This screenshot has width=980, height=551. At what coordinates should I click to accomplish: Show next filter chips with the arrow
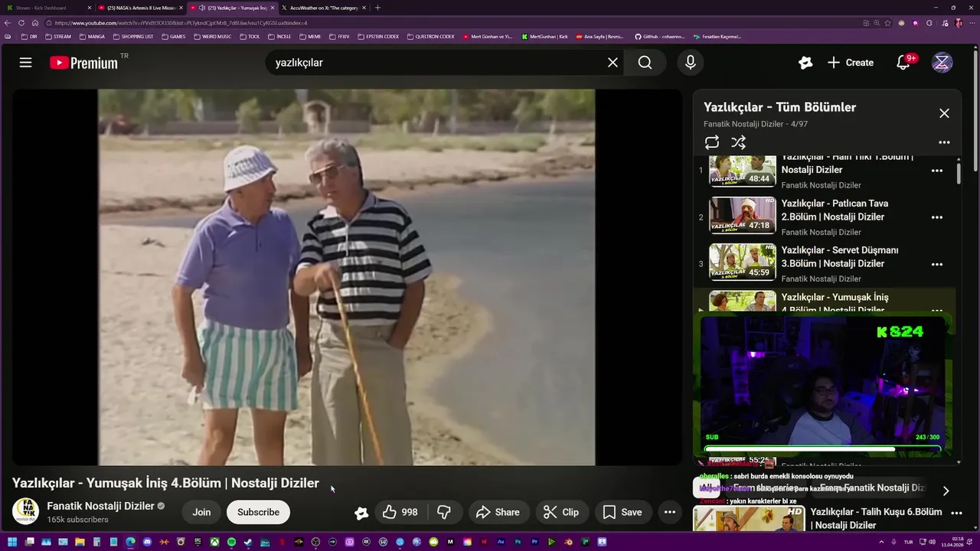(946, 491)
